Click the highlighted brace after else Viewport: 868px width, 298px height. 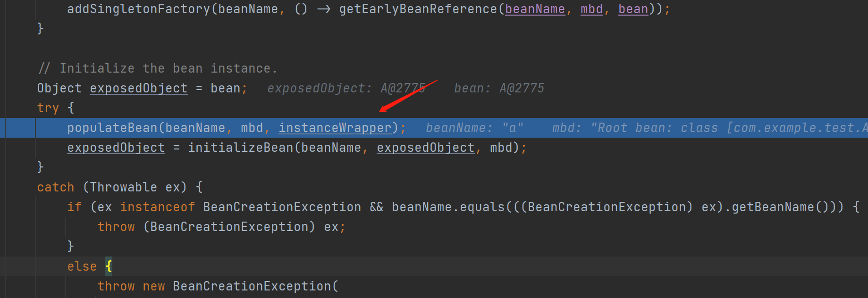(x=109, y=266)
